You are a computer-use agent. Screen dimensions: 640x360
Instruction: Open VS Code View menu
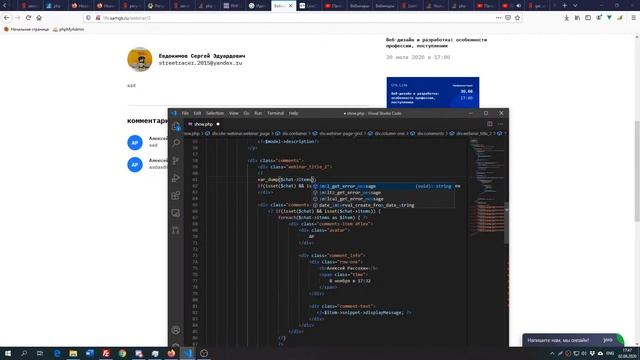click(233, 113)
